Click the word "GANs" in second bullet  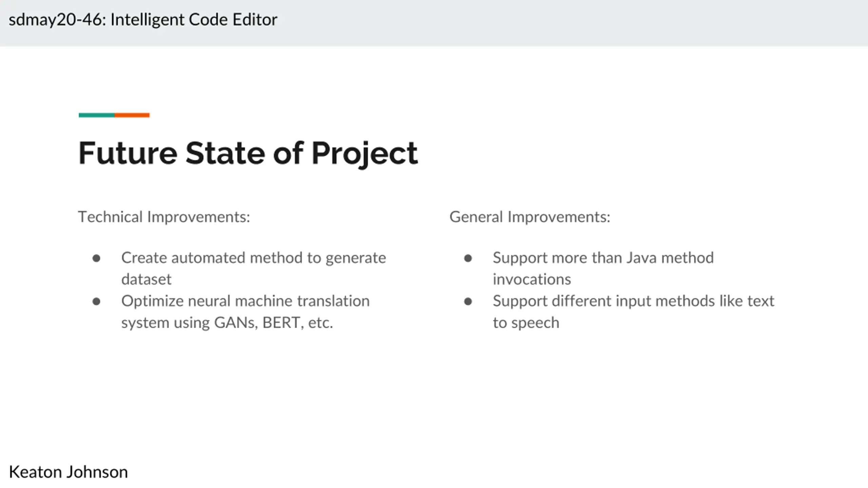[x=236, y=323]
